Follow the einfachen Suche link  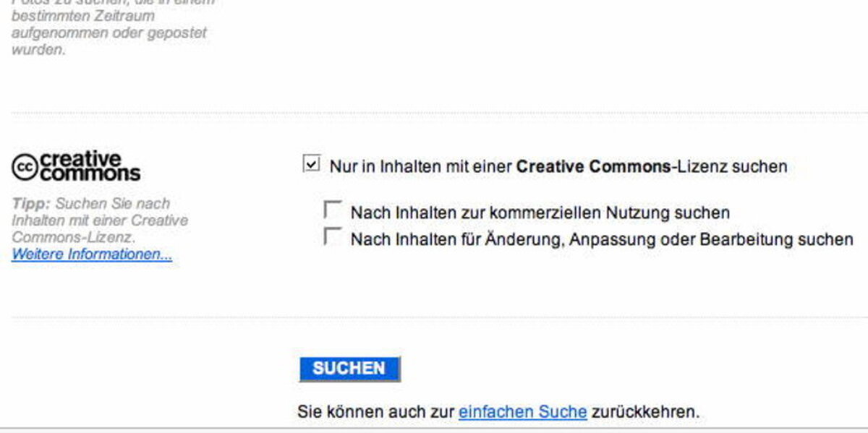[x=522, y=412]
